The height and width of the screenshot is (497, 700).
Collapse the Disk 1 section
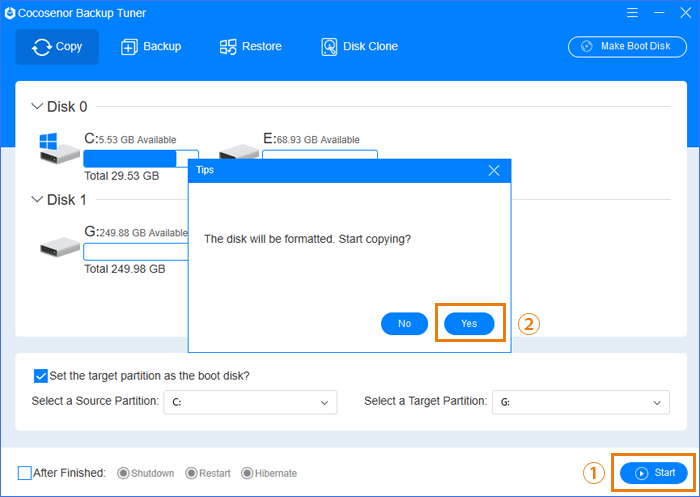pos(37,200)
